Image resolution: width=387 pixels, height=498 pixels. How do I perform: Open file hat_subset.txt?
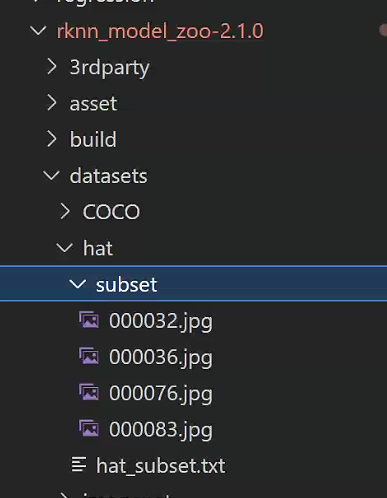[x=161, y=466]
